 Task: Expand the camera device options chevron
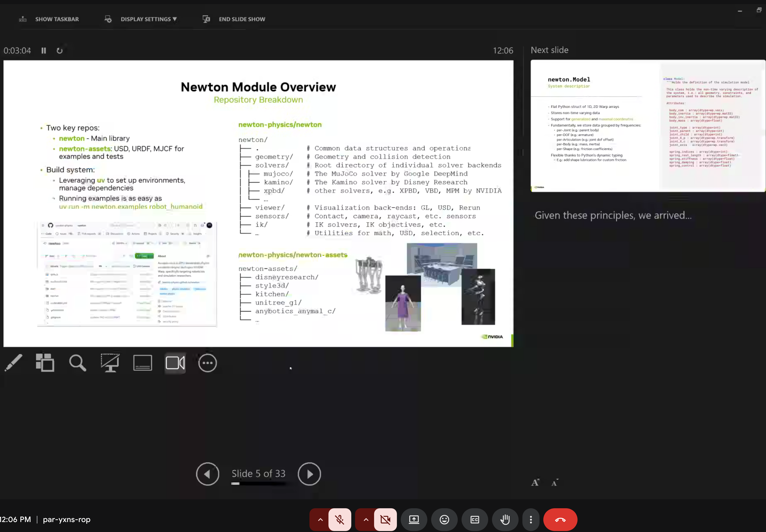coord(365,520)
